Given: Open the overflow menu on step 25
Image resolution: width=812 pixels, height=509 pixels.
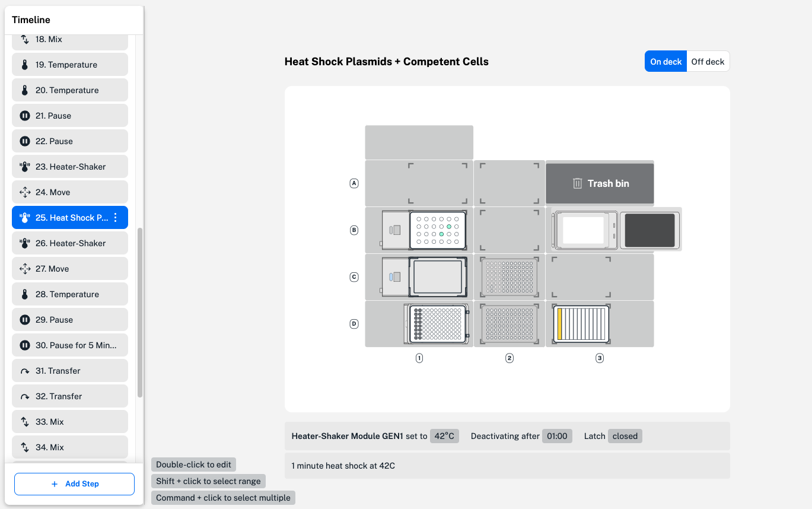Looking at the screenshot, I should click(116, 217).
